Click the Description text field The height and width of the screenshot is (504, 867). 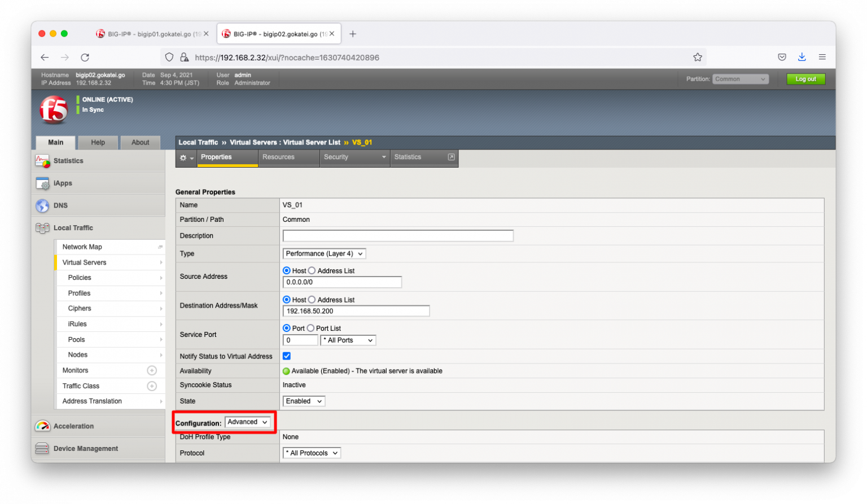coord(398,236)
